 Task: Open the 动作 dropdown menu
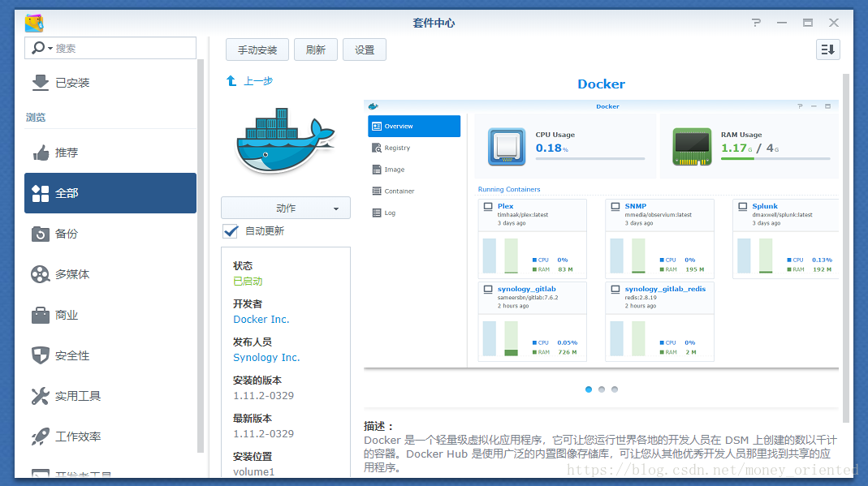(286, 208)
